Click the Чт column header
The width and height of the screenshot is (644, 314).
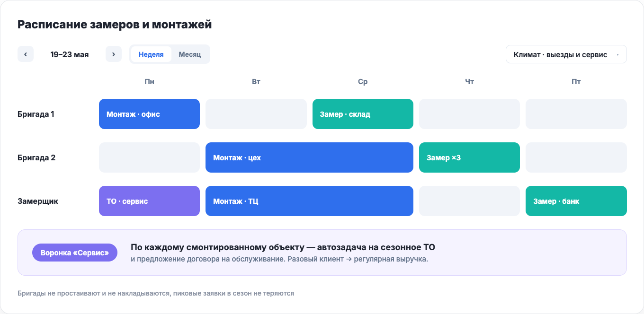[469, 82]
